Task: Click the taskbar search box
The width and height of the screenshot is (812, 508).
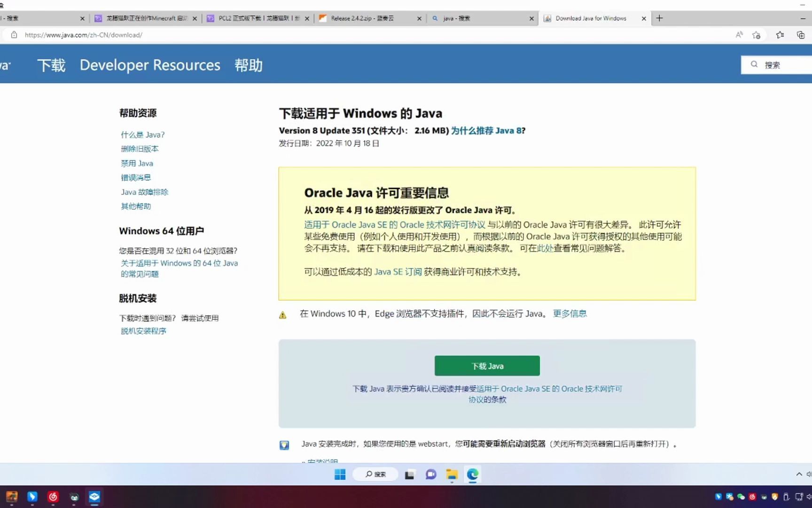Action: tap(375, 474)
